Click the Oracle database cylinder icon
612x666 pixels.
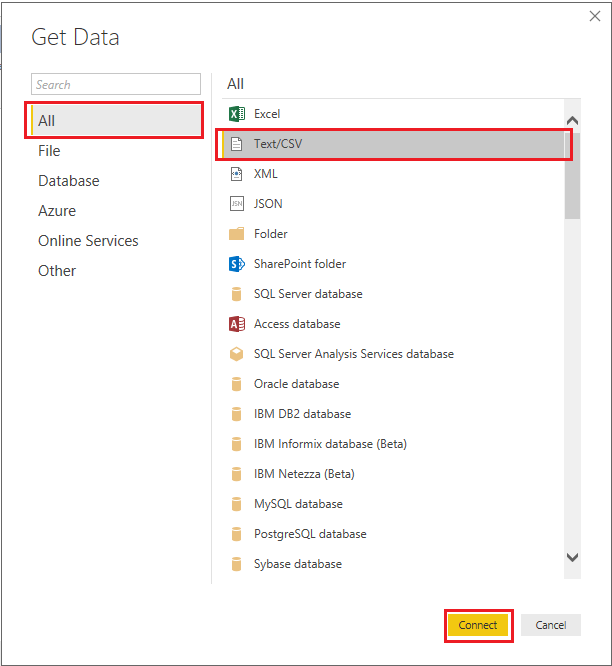[237, 384]
